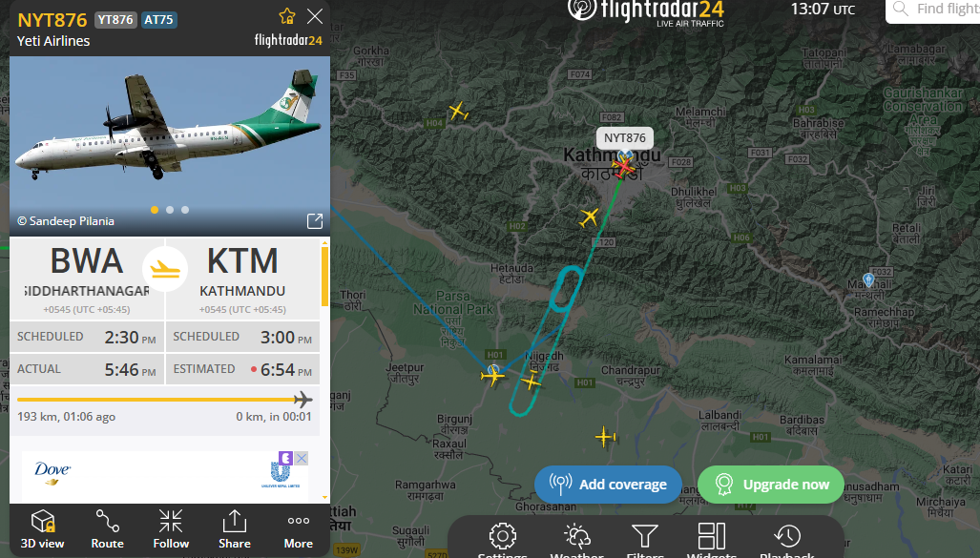Click the flight progress bar
The width and height of the screenshot is (980, 558).
164,400
